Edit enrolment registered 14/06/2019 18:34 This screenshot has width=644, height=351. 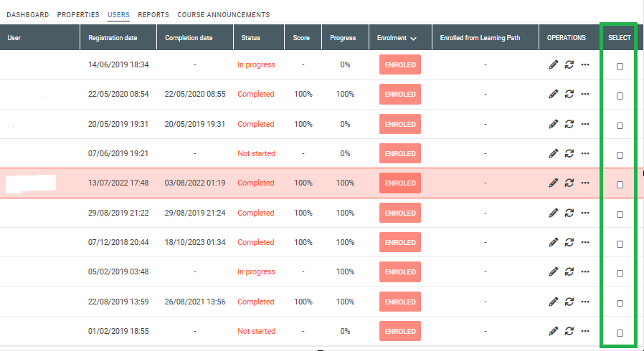[x=553, y=64]
